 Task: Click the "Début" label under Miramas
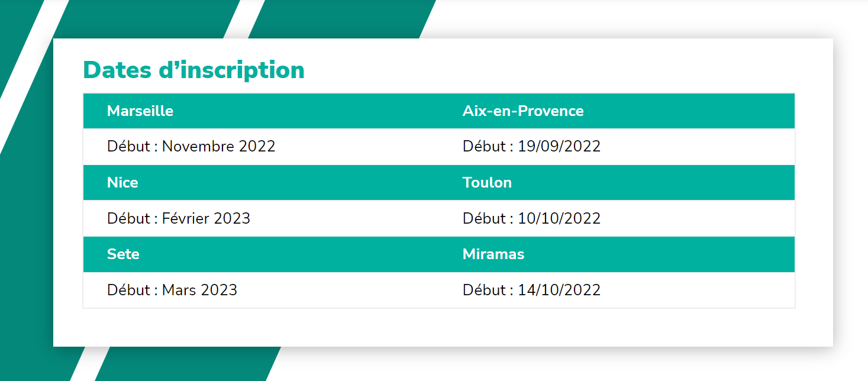pos(484,290)
